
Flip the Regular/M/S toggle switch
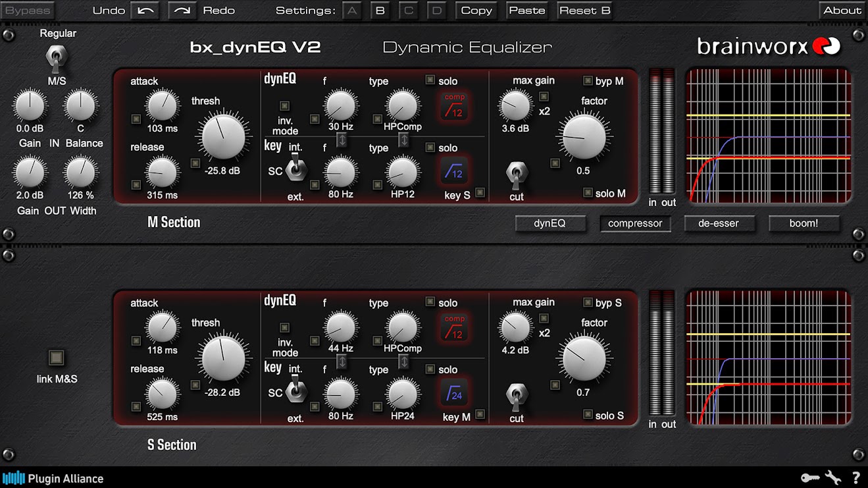pyautogui.click(x=55, y=59)
